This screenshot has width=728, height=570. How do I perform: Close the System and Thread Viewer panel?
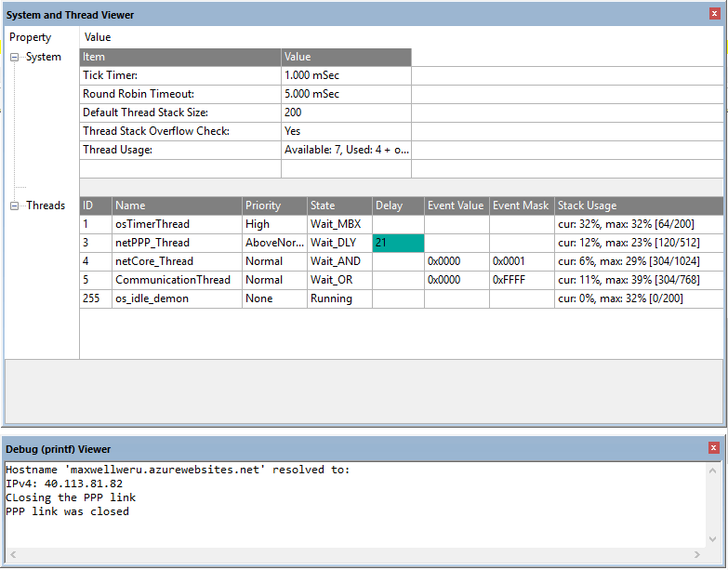point(713,14)
